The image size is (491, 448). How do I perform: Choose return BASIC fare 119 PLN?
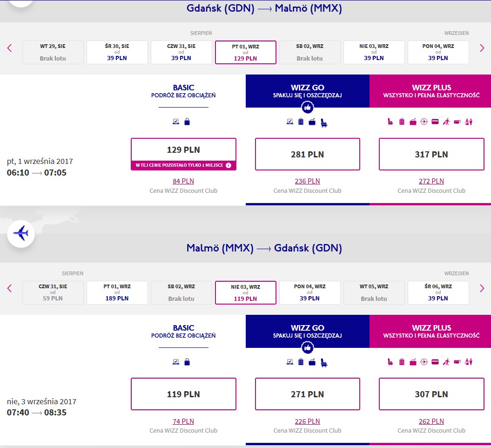(183, 394)
